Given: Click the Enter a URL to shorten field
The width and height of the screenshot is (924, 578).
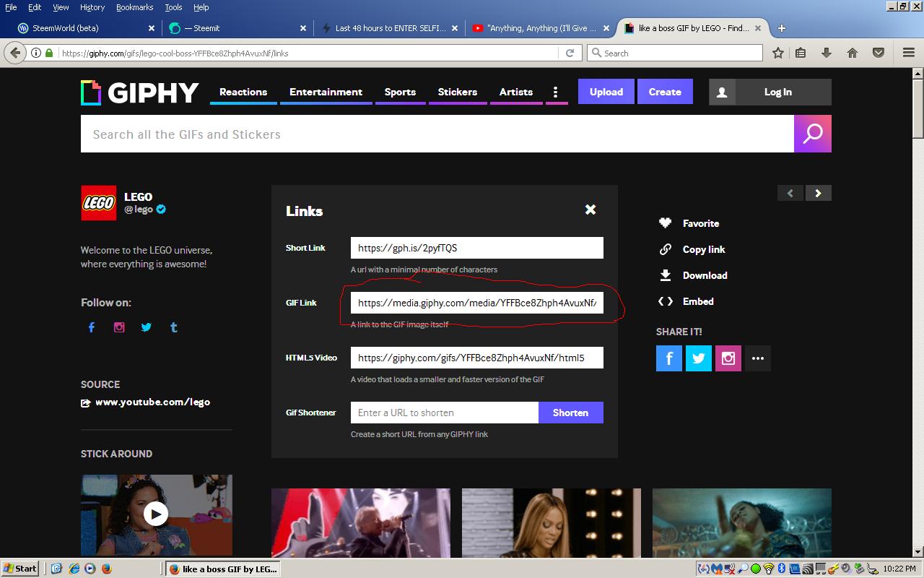Looking at the screenshot, I should [x=445, y=413].
